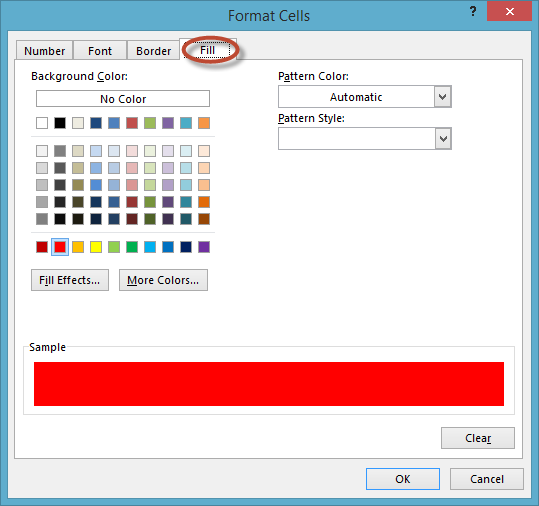Click the No Color button
Viewport: 539px width, 506px height.
click(123, 99)
